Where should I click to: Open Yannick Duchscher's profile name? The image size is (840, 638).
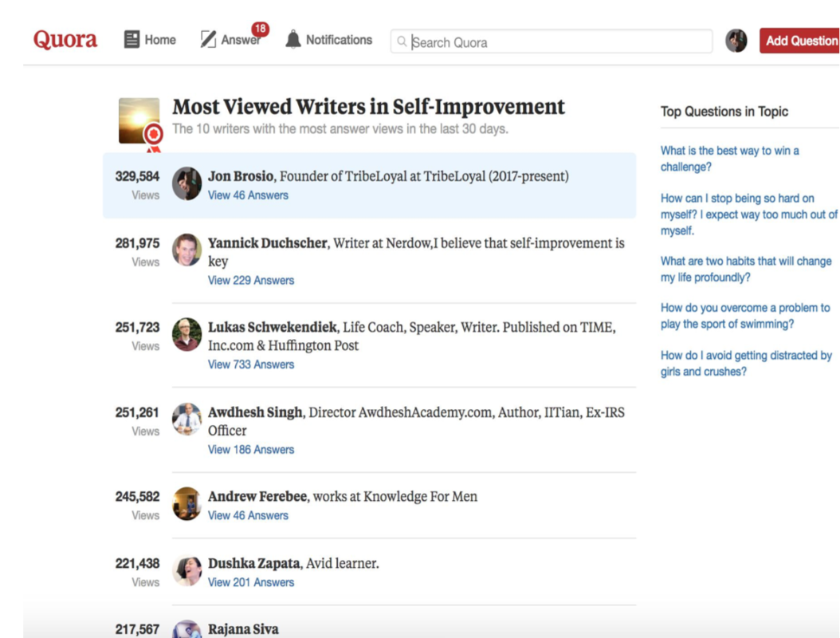coord(267,243)
